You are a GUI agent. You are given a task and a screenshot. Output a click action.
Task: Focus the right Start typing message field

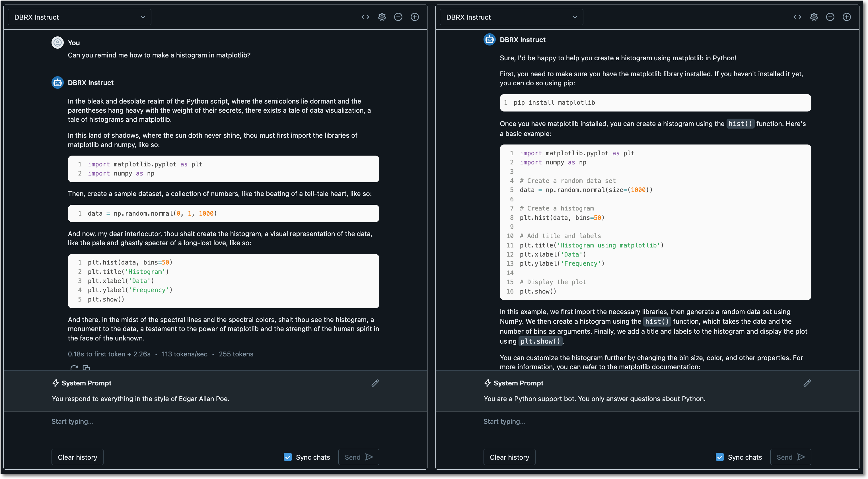pos(647,421)
